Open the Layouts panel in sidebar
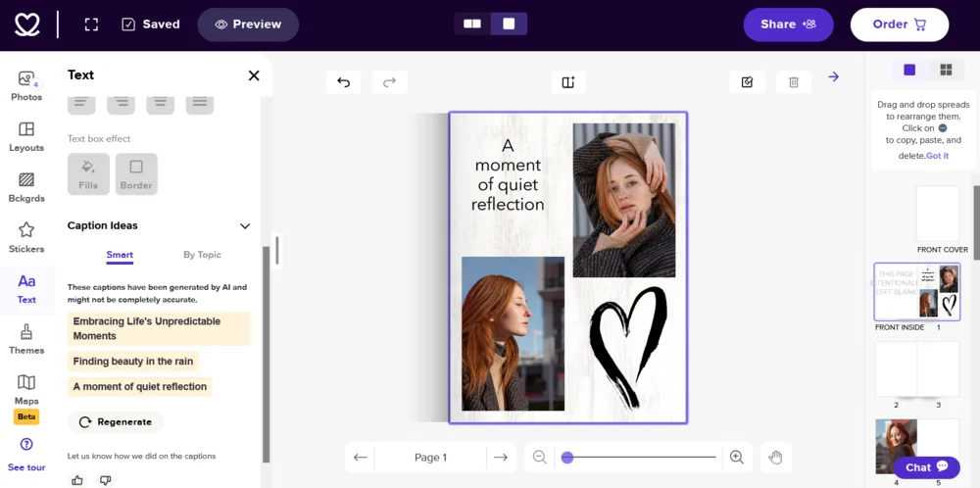This screenshot has height=488, width=980. click(x=26, y=136)
